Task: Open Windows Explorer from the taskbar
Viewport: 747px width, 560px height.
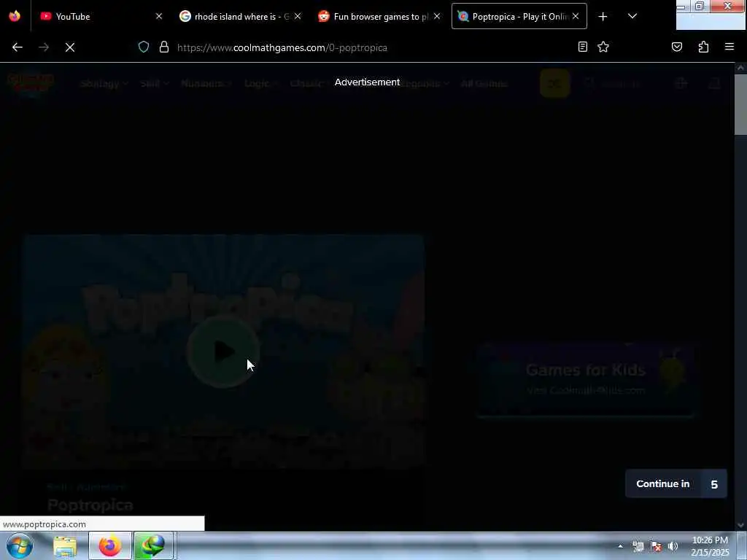Action: pyautogui.click(x=65, y=545)
